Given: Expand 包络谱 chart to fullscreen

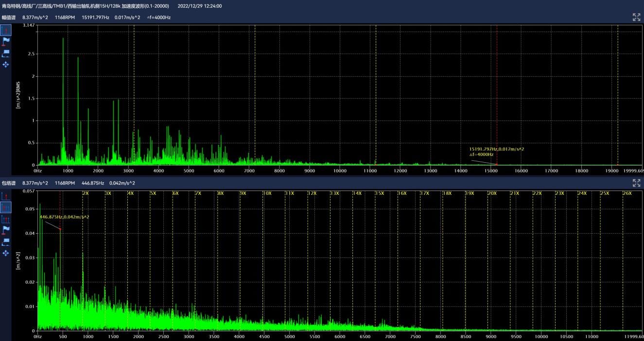Looking at the screenshot, I should (x=636, y=183).
